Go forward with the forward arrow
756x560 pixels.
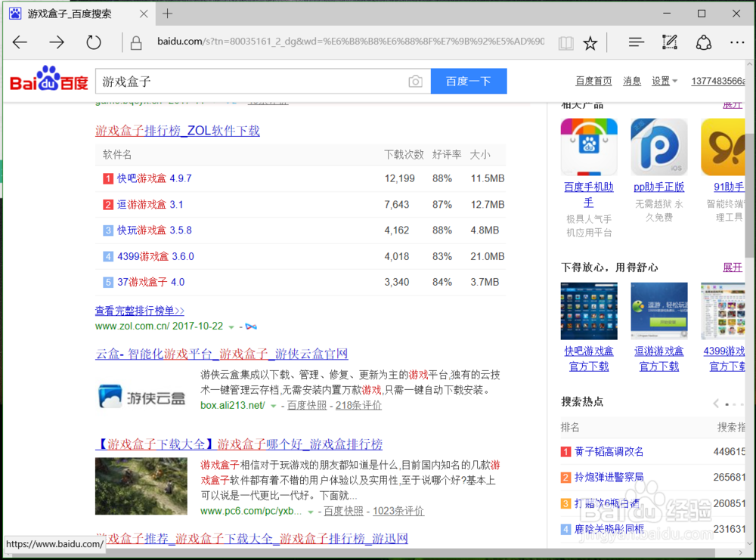(x=57, y=42)
